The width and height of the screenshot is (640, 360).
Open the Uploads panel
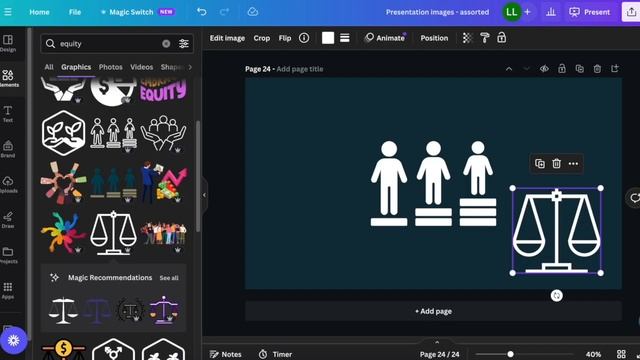(8, 184)
